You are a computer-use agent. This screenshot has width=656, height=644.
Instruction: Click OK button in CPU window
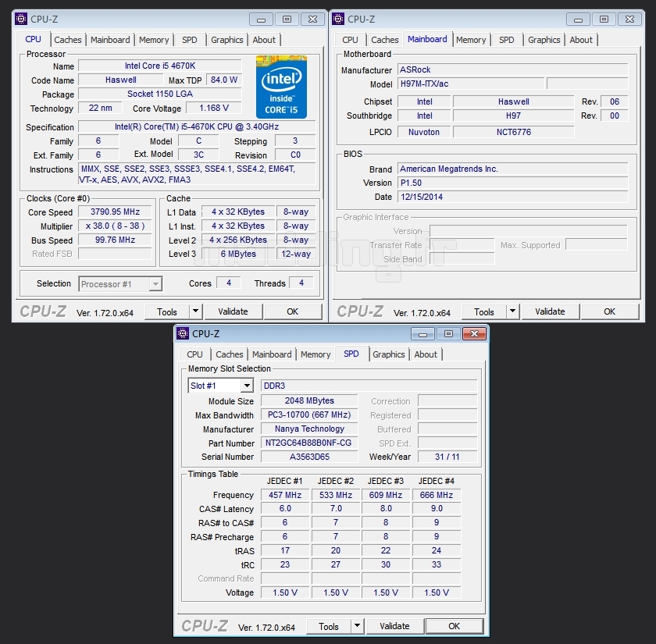[x=292, y=311]
